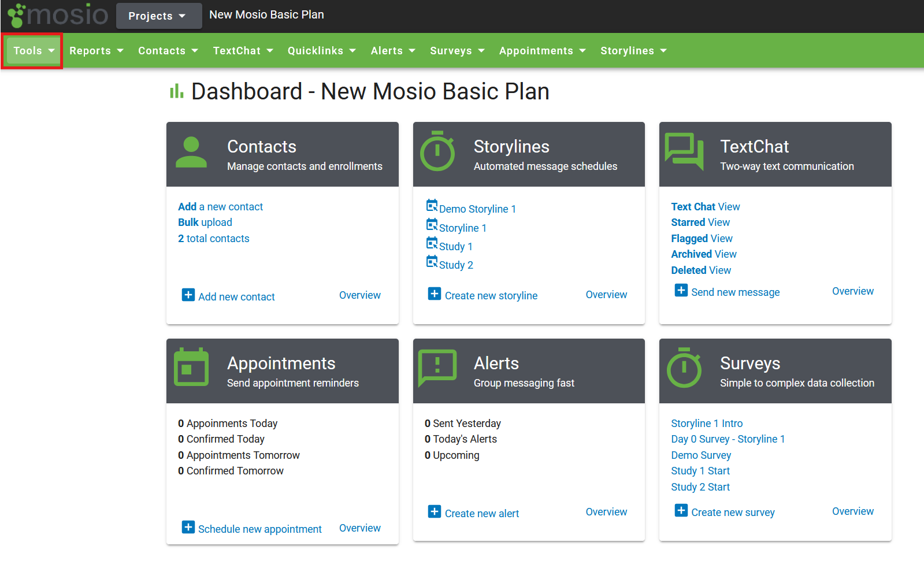Viewport: 924px width, 579px height.
Task: Open the Tools menu
Action: pyautogui.click(x=33, y=51)
